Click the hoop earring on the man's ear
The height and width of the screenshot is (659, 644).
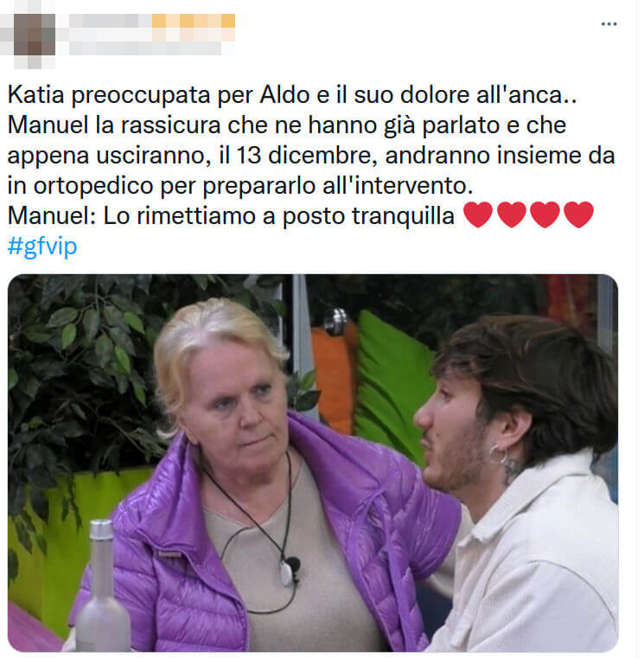(x=498, y=455)
